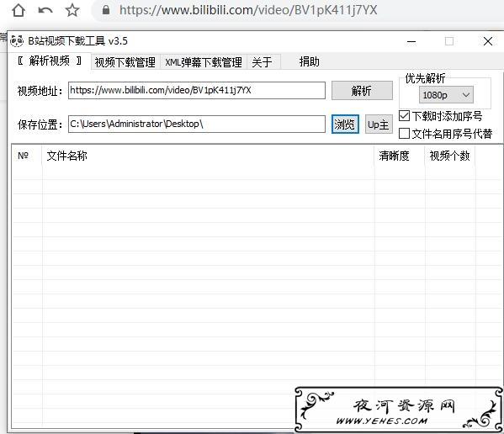Open 视频下载管理 tab

(125, 62)
